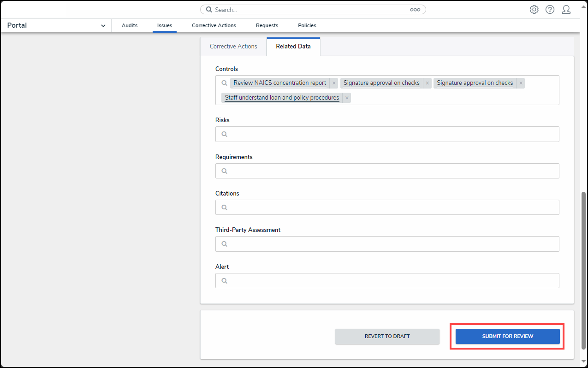The width and height of the screenshot is (588, 368).
Task: Click the Revert to Draft button
Action: [x=387, y=337]
